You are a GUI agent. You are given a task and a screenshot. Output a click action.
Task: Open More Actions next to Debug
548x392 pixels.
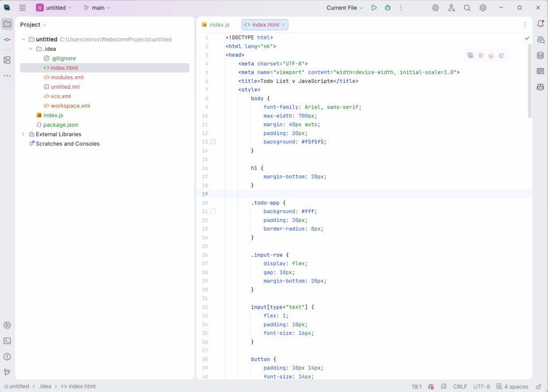(401, 7)
